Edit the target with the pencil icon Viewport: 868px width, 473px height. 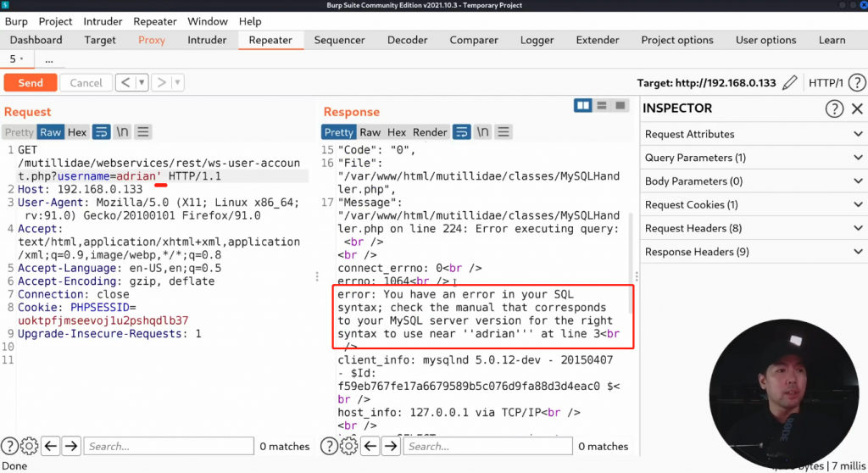pos(790,82)
